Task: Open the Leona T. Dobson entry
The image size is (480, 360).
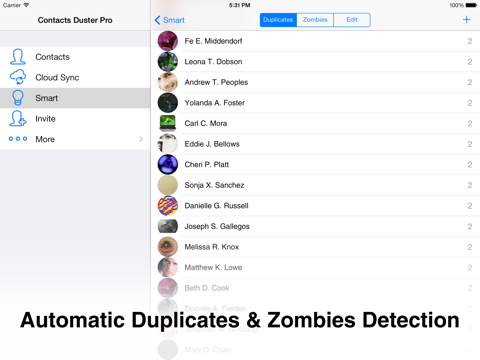Action: point(315,62)
